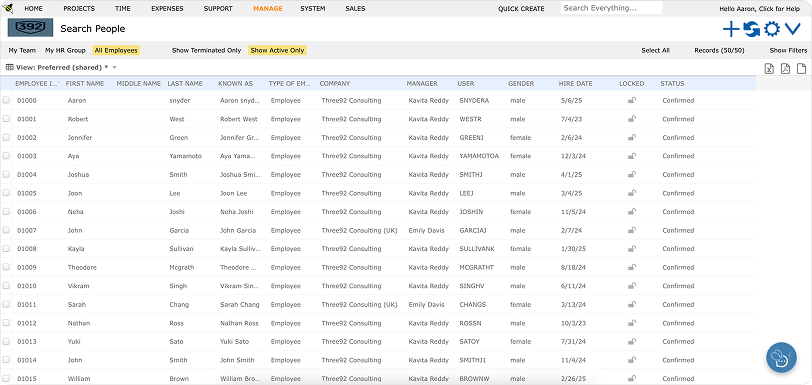Open the EXPENSES menu

[x=167, y=9]
